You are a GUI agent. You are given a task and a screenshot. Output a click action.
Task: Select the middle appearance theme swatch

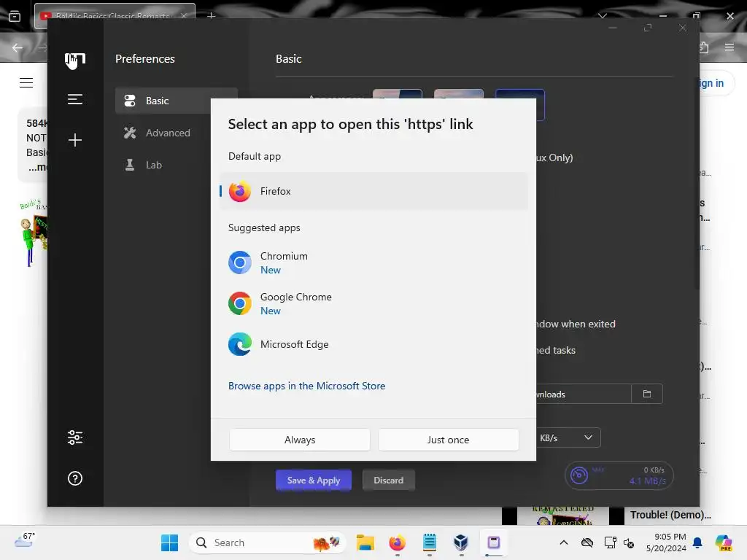coord(459,94)
